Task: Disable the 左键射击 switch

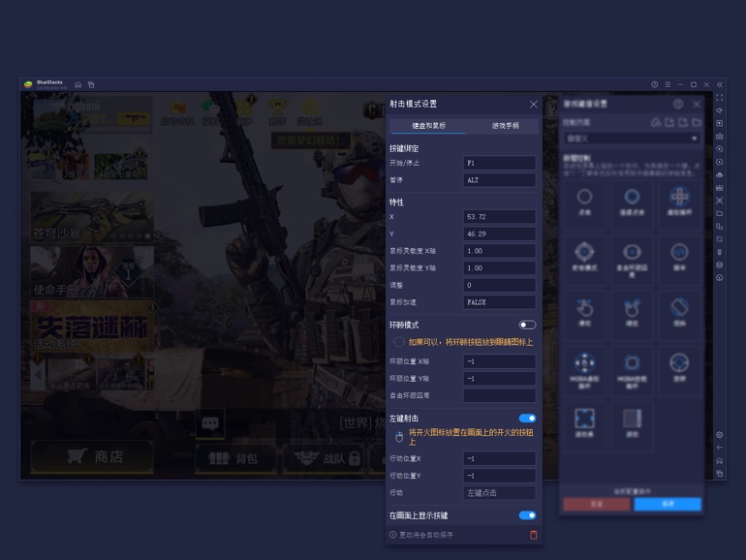Action: pos(527,419)
